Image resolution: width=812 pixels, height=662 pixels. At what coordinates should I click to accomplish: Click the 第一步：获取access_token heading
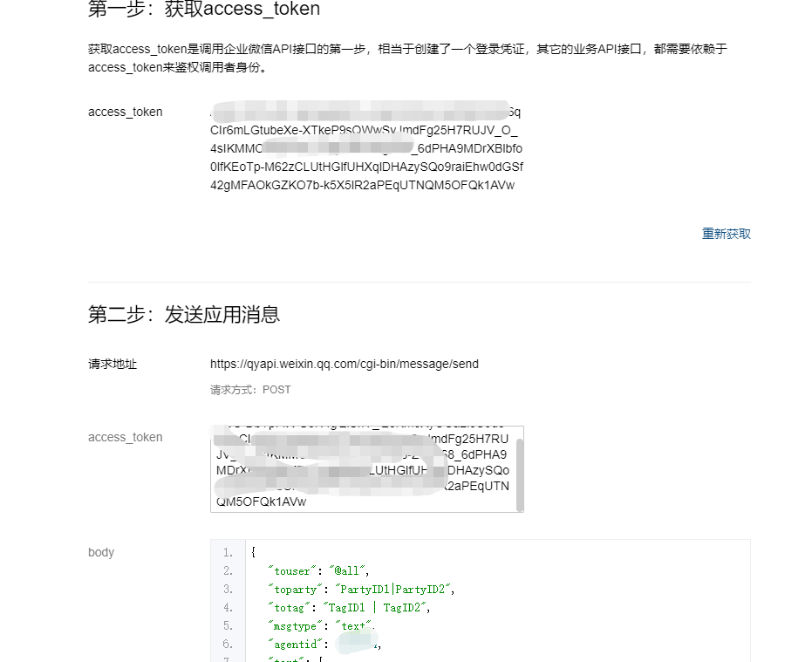(204, 9)
